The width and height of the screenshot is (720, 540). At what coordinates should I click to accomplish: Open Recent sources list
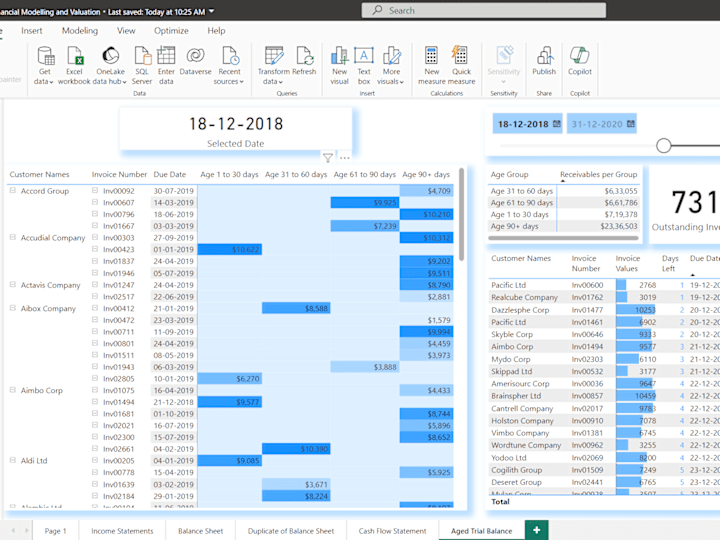coord(229,66)
